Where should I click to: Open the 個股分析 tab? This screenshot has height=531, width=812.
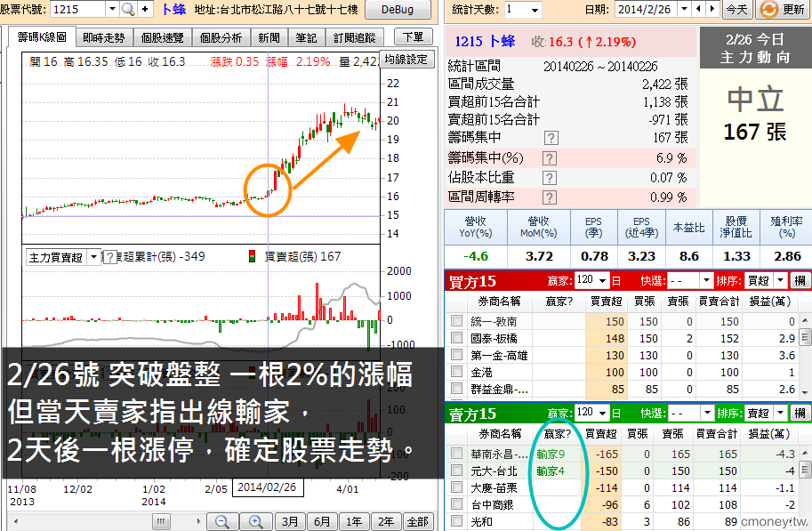(221, 38)
